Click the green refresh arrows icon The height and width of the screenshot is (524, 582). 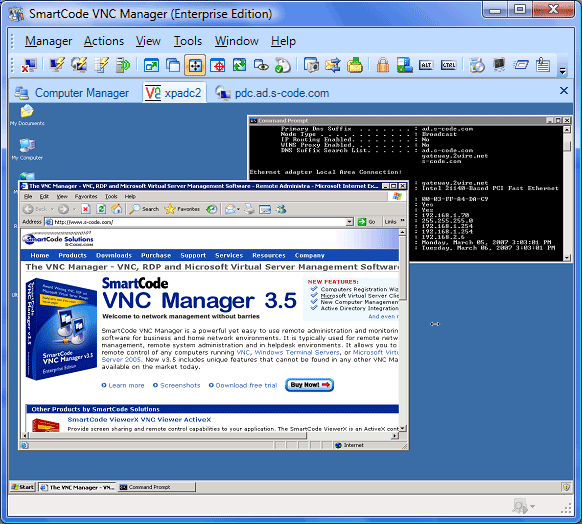click(239, 65)
